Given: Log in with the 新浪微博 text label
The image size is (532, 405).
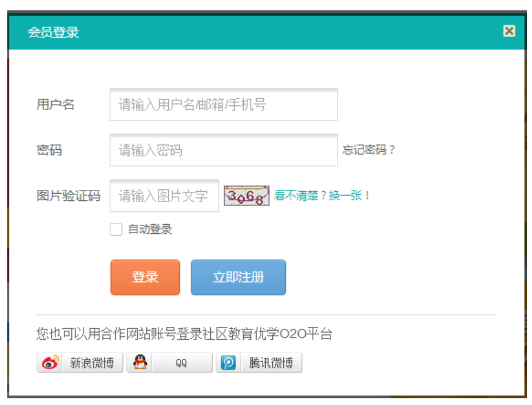Looking at the screenshot, I should click(x=91, y=363).
